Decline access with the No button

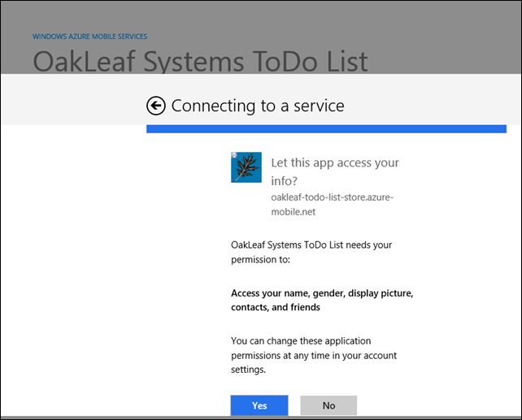(328, 405)
